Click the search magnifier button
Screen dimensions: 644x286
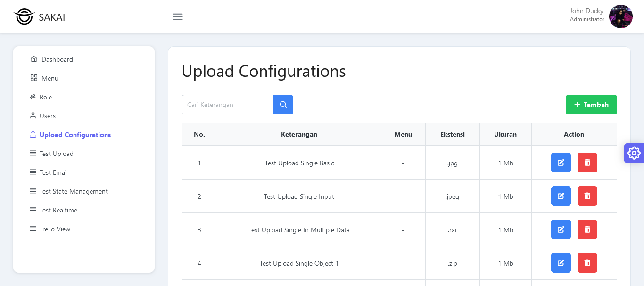tap(283, 105)
